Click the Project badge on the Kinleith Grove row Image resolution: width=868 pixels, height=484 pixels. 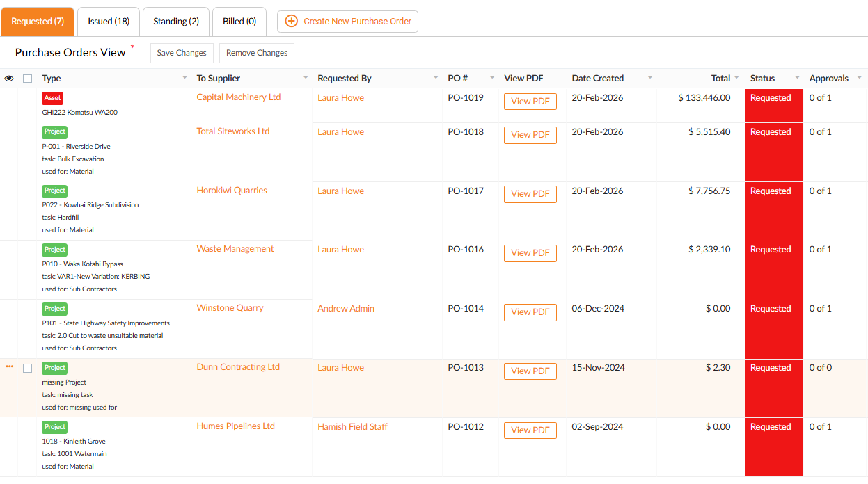pos(55,427)
